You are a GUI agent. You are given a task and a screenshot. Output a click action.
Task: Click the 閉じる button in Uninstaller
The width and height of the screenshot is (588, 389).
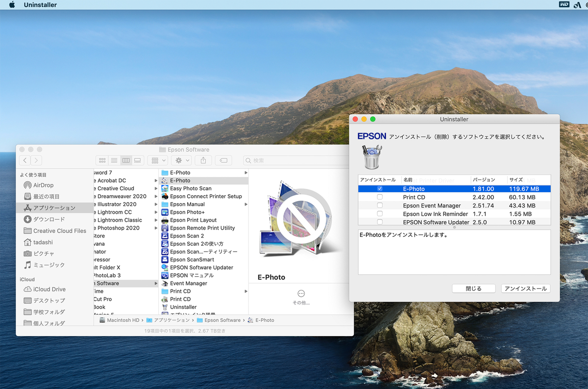[x=473, y=288]
